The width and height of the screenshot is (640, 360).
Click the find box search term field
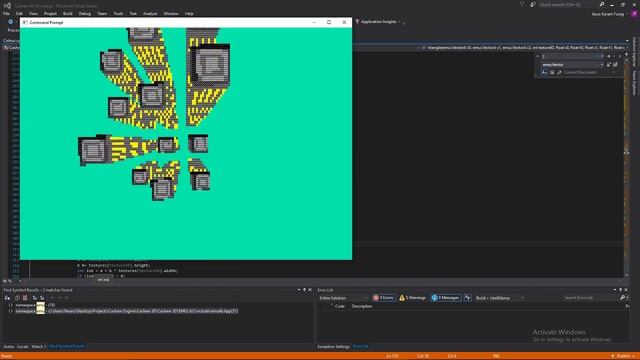(572, 56)
